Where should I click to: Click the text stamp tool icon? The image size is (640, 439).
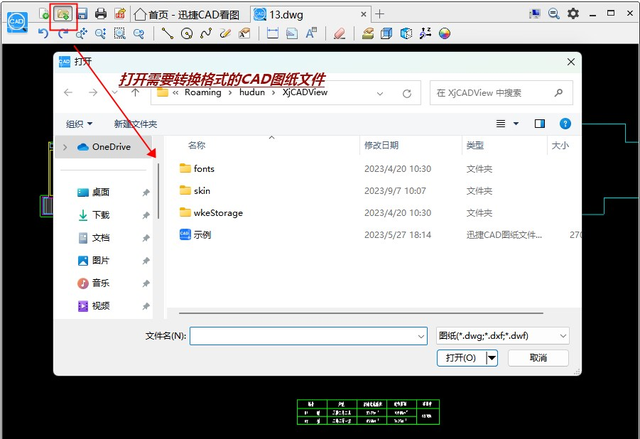coord(244,33)
